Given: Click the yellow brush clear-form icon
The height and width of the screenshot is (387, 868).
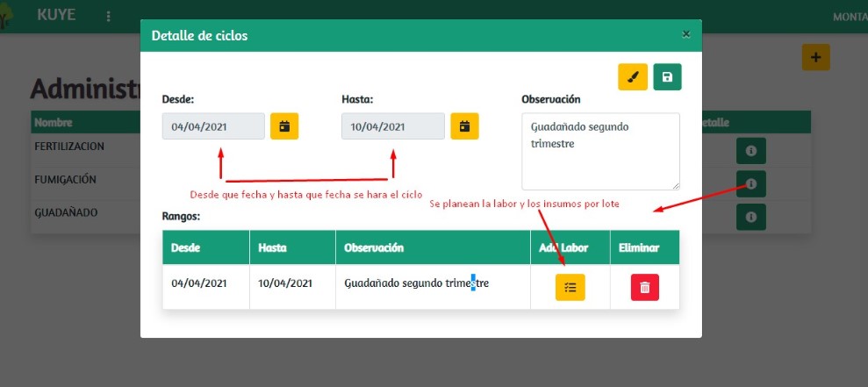Looking at the screenshot, I should 632,77.
